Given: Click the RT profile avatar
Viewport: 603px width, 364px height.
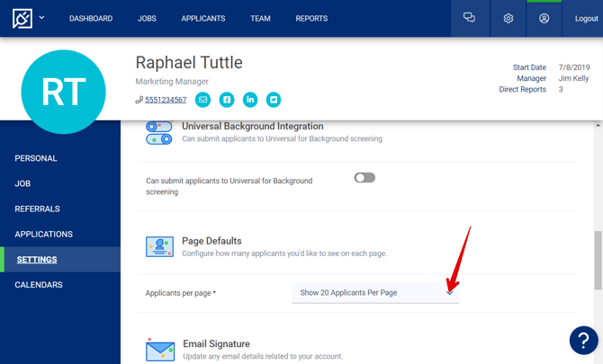Looking at the screenshot, I should (63, 93).
